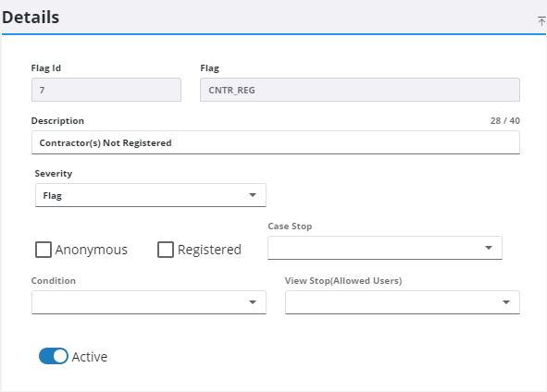Click the Anonymous label text

click(92, 250)
